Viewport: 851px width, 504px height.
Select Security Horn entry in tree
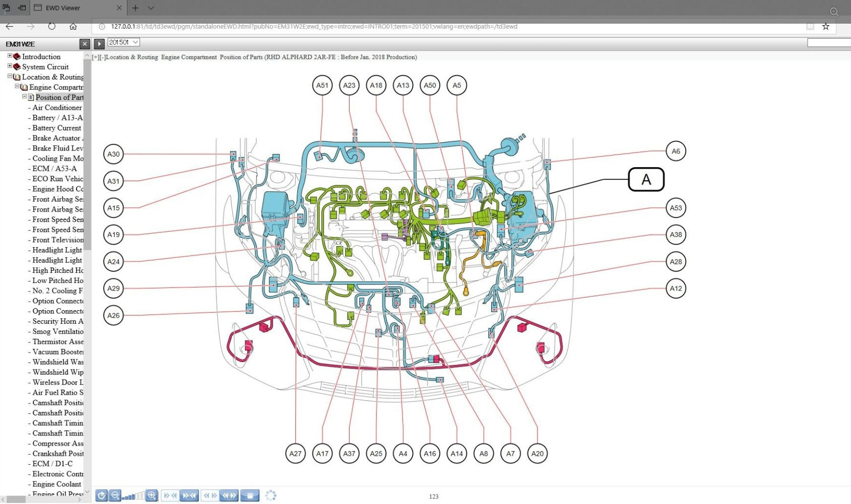[x=57, y=321]
